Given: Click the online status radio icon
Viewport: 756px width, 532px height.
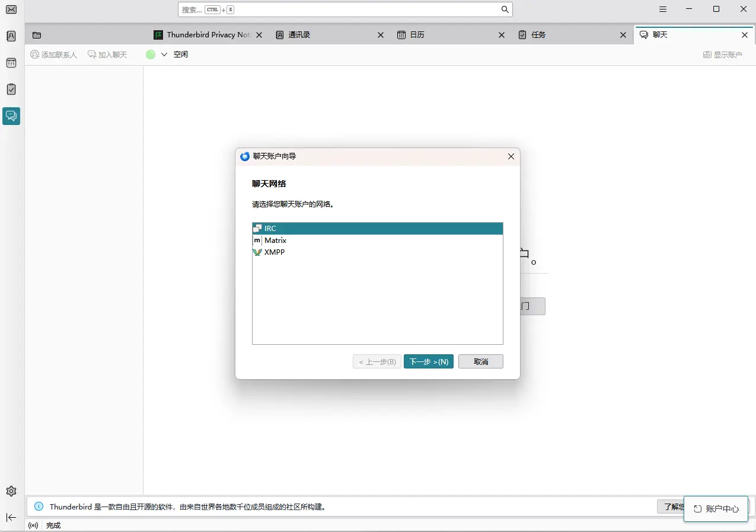Looking at the screenshot, I should pyautogui.click(x=33, y=525).
